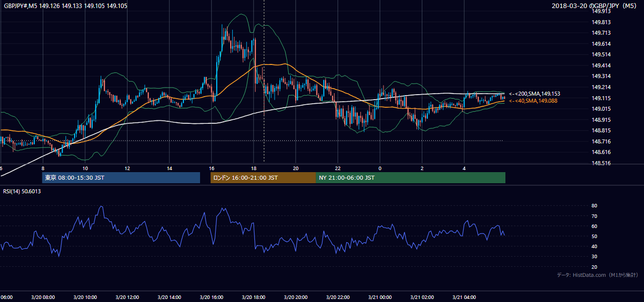Click the 3/20 12:00 time axis label

coord(127,297)
